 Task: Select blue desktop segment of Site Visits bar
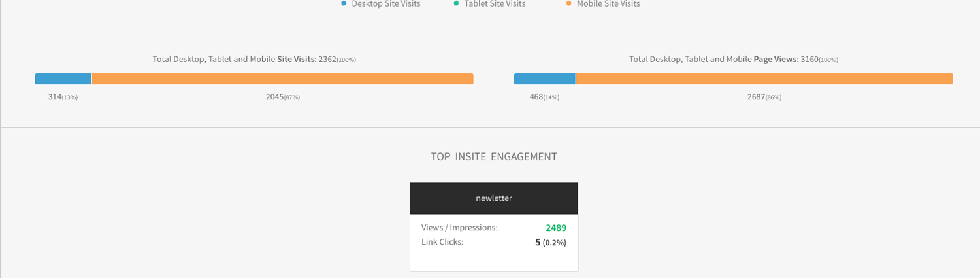coord(63,79)
